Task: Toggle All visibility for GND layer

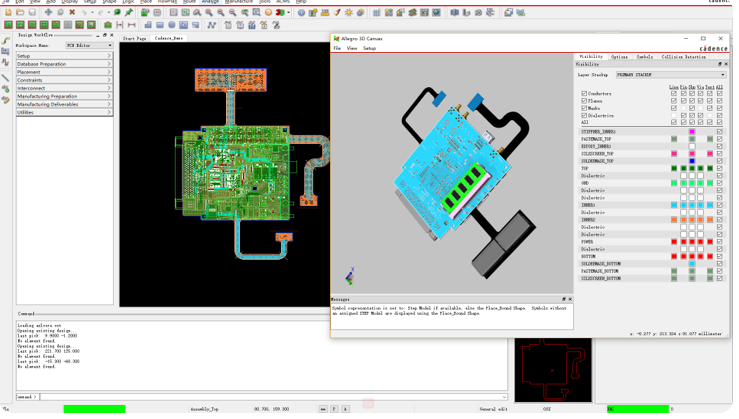Action: point(719,183)
